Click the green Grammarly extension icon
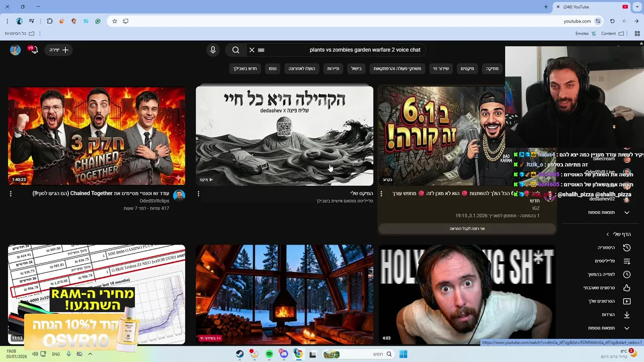The image size is (644, 362). [x=98, y=21]
